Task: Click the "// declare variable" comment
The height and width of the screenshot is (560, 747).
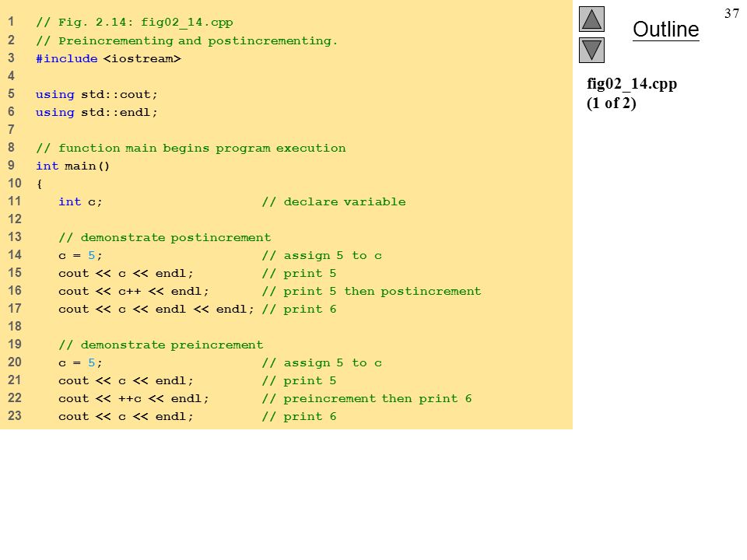Action: pyautogui.click(x=334, y=202)
